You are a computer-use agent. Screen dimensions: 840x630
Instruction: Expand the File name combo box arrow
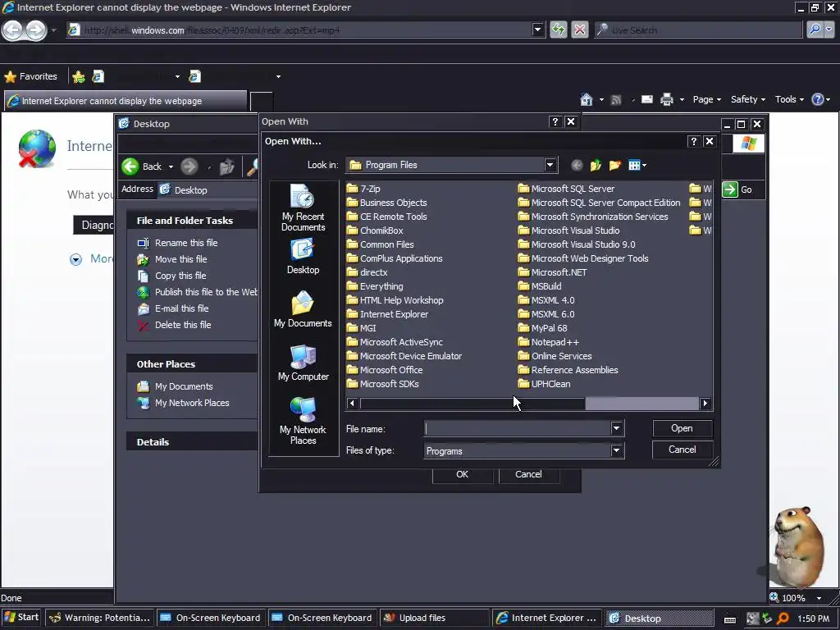pos(616,428)
